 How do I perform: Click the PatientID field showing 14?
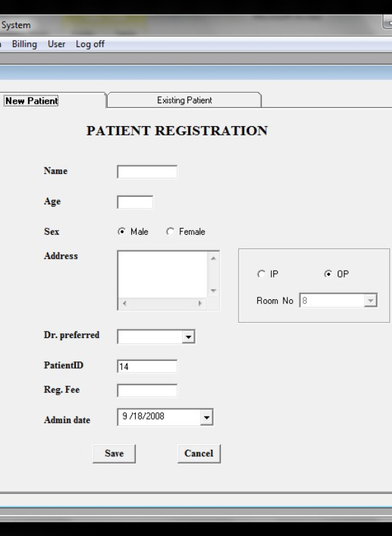click(x=147, y=367)
